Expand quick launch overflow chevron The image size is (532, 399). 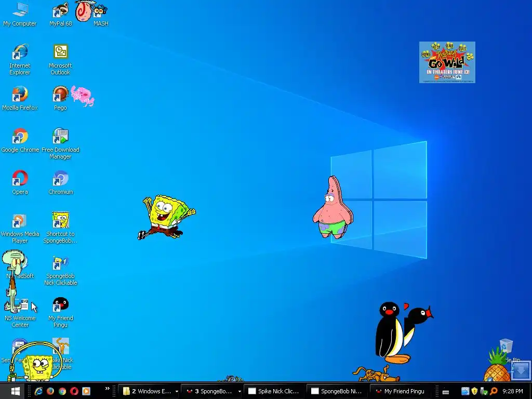[107, 389]
